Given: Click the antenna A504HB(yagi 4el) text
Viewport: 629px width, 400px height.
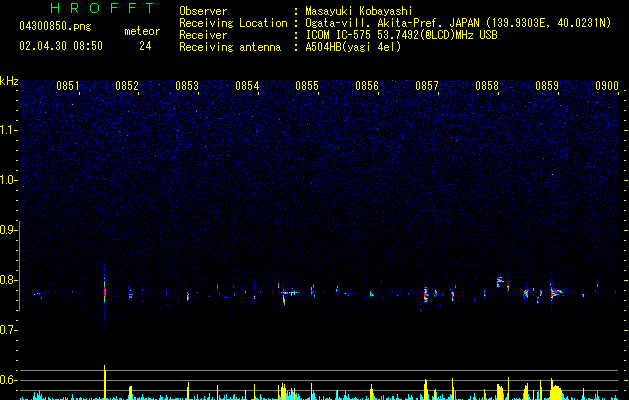Looking at the screenshot, I should [353, 47].
